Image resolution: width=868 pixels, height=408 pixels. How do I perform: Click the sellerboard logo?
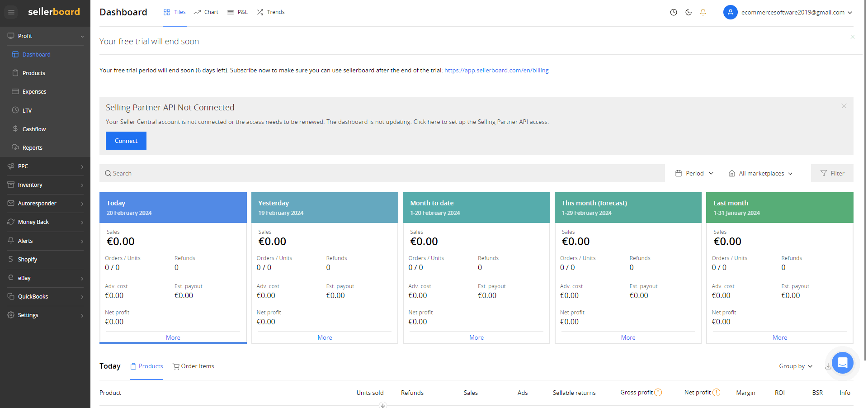pos(54,12)
